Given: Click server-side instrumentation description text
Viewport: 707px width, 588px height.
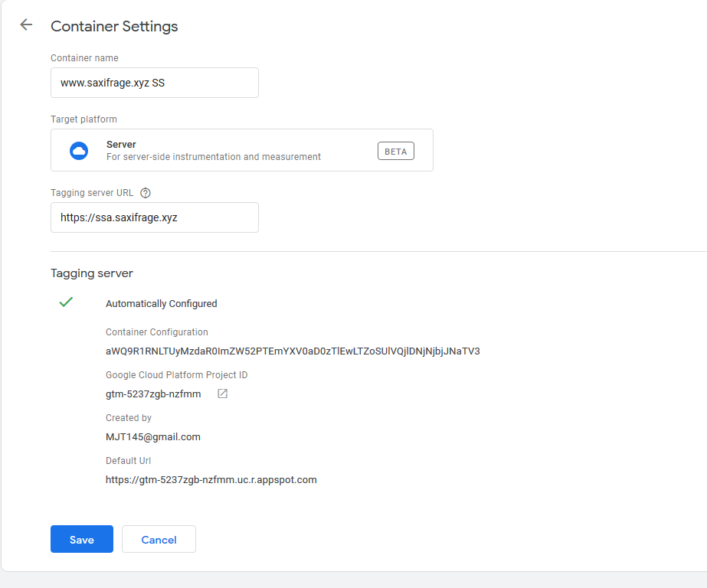Looking at the screenshot, I should point(213,157).
